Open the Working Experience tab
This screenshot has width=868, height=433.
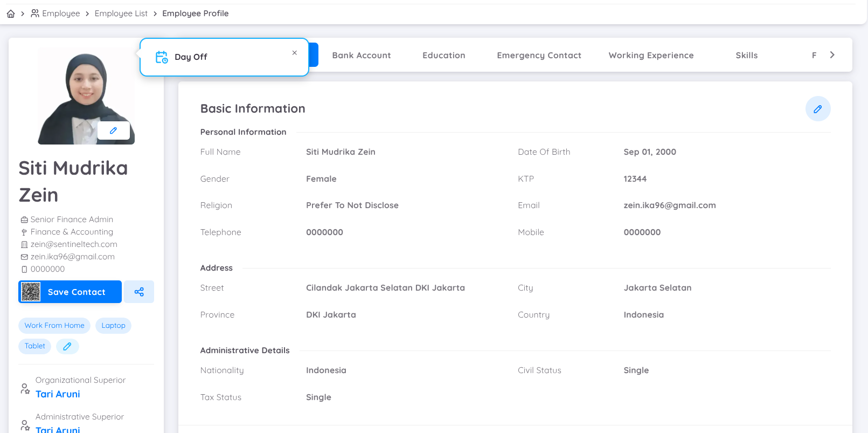pyautogui.click(x=651, y=56)
